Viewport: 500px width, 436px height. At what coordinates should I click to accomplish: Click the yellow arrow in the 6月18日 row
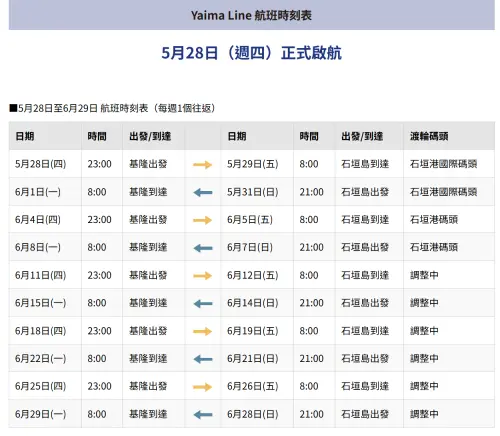pyautogui.click(x=202, y=331)
